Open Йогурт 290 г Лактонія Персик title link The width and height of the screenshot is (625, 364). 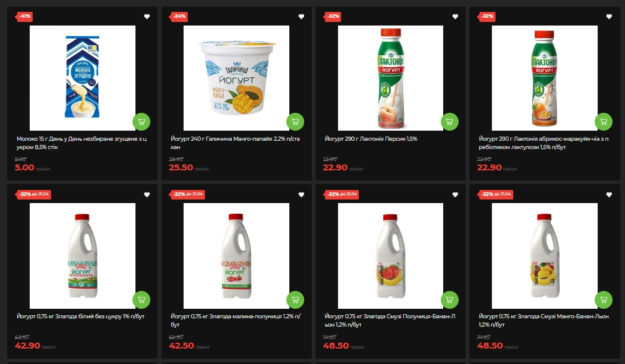coord(371,138)
